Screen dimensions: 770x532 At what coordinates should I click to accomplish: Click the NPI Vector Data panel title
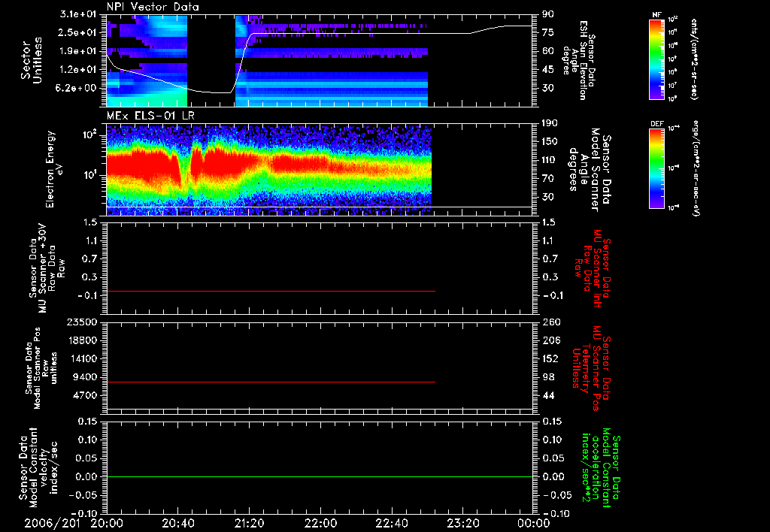point(153,7)
